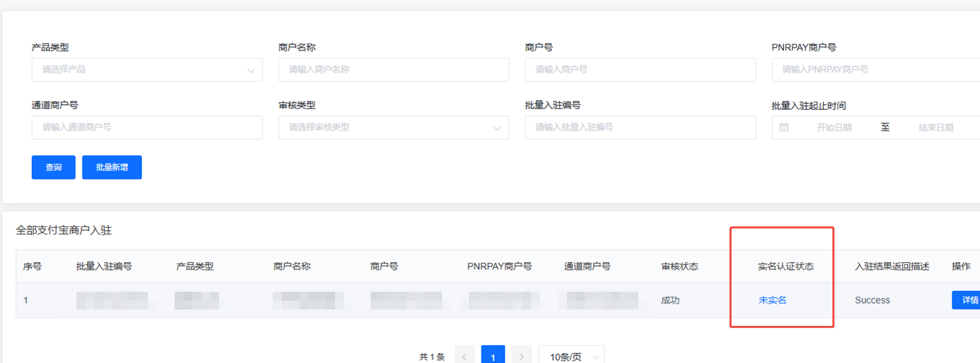980x363 pixels.
Task: Go to previous page arrow
Action: point(464,356)
